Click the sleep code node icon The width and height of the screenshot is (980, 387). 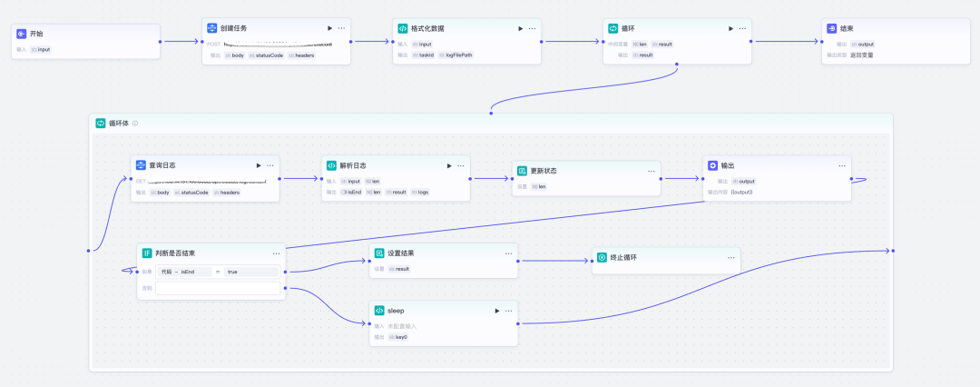coord(378,311)
